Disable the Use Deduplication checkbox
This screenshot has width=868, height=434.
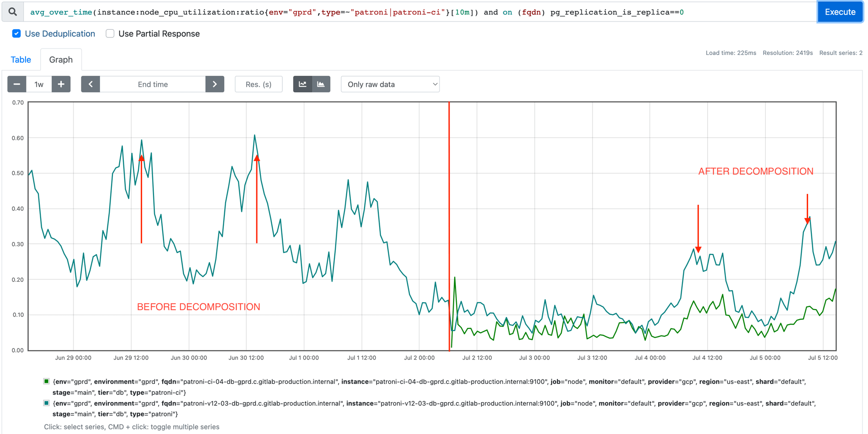(x=16, y=33)
